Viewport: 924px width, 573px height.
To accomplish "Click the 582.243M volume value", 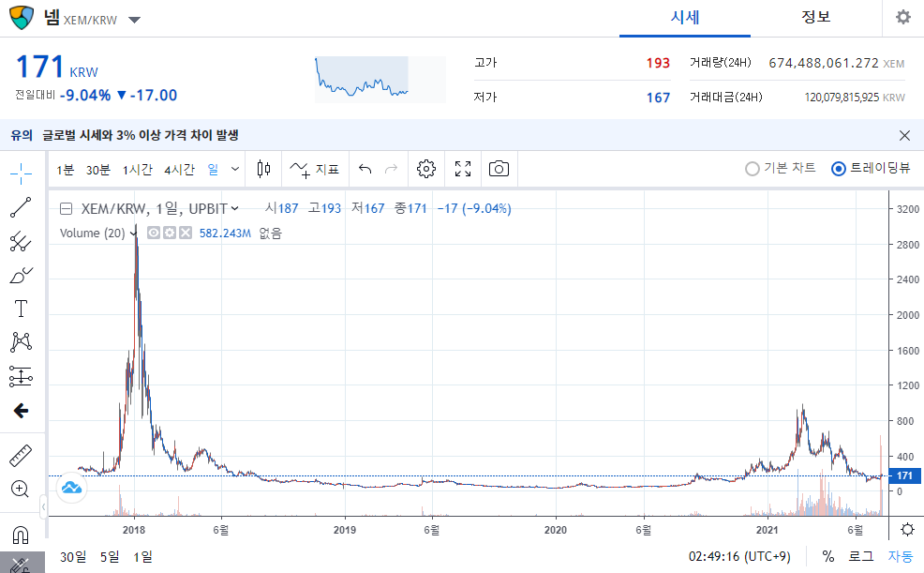I will (x=225, y=234).
